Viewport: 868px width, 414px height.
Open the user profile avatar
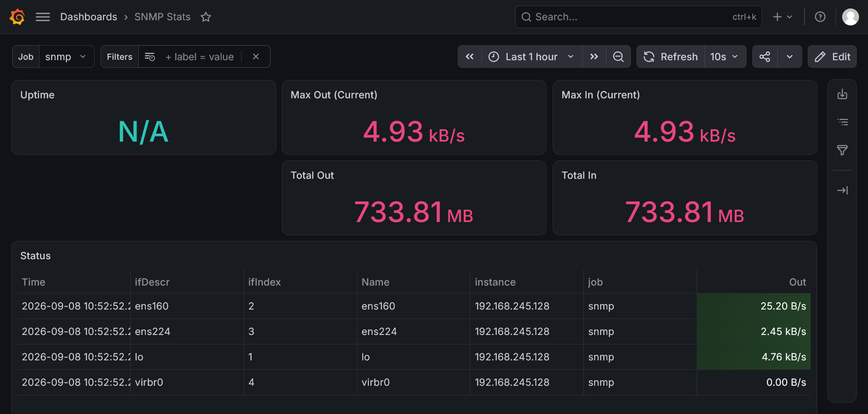[850, 17]
